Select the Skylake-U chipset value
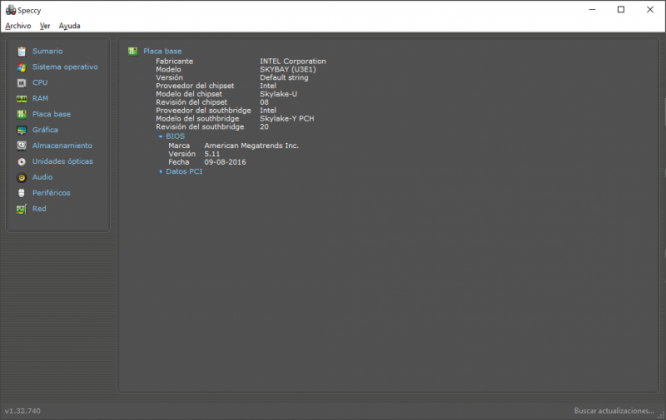 point(278,94)
